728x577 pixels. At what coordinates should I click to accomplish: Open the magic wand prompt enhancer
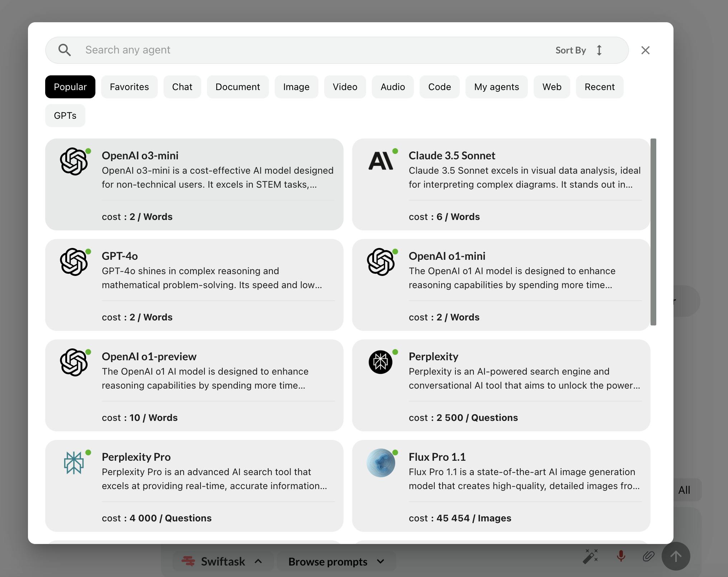pos(590,556)
